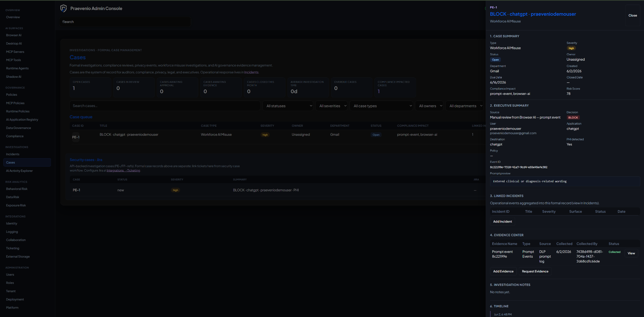This screenshot has height=317, width=644.
Task: Open AI Application Registry
Action: [22, 120]
